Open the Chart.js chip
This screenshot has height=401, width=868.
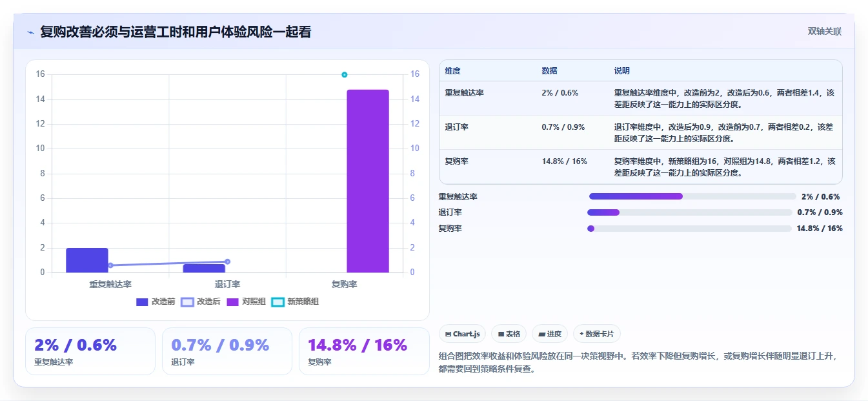tap(463, 334)
